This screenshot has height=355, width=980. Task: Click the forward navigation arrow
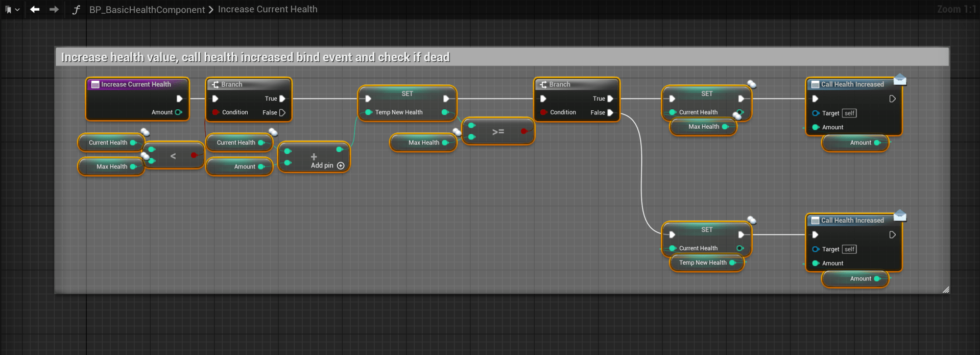pos(54,9)
